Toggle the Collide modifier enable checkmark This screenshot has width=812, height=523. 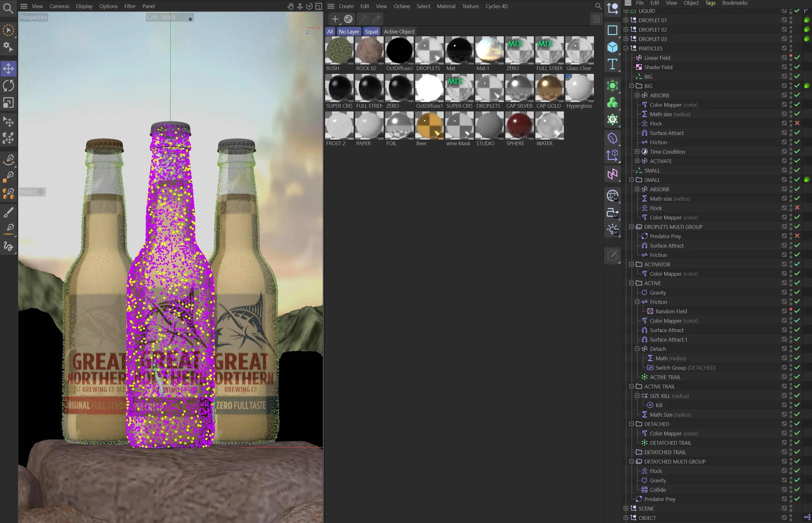797,490
